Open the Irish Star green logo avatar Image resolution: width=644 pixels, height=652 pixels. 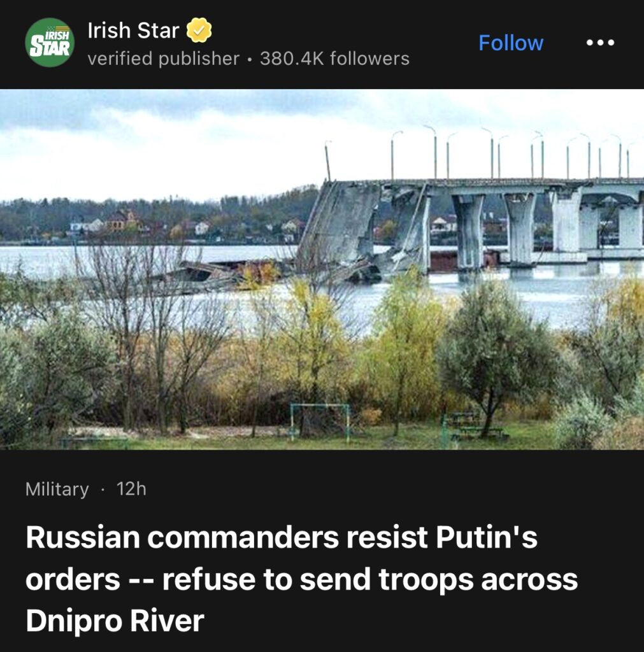coord(50,43)
